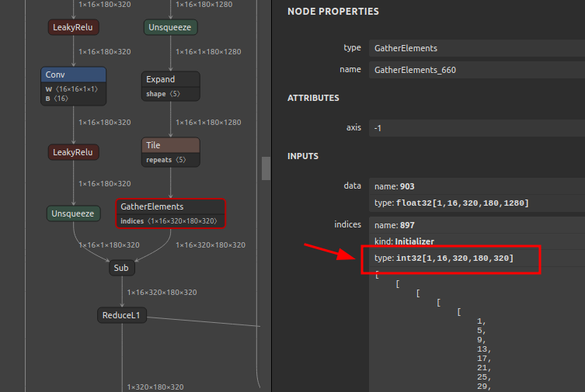Select the Sub node
The width and height of the screenshot is (585, 392).
pyautogui.click(x=121, y=268)
